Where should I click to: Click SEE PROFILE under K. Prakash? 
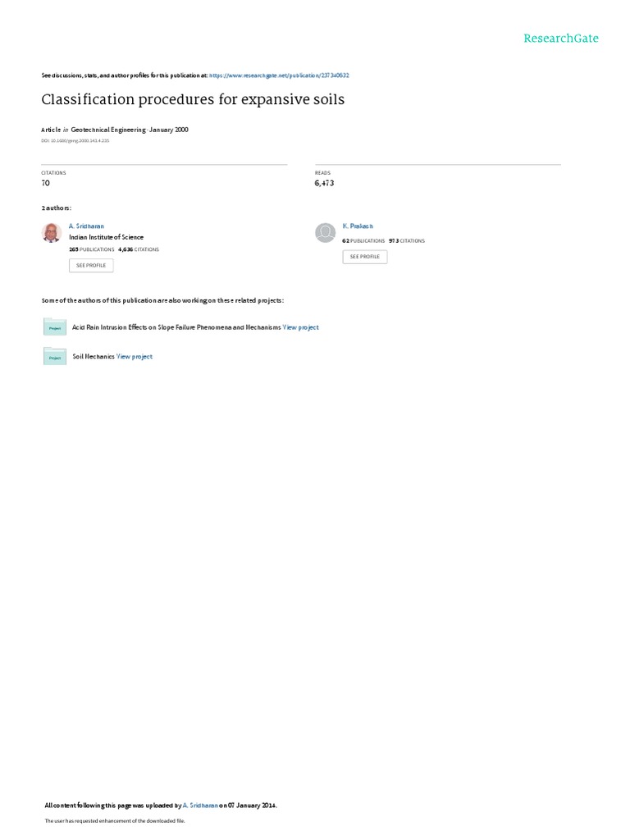coord(365,257)
